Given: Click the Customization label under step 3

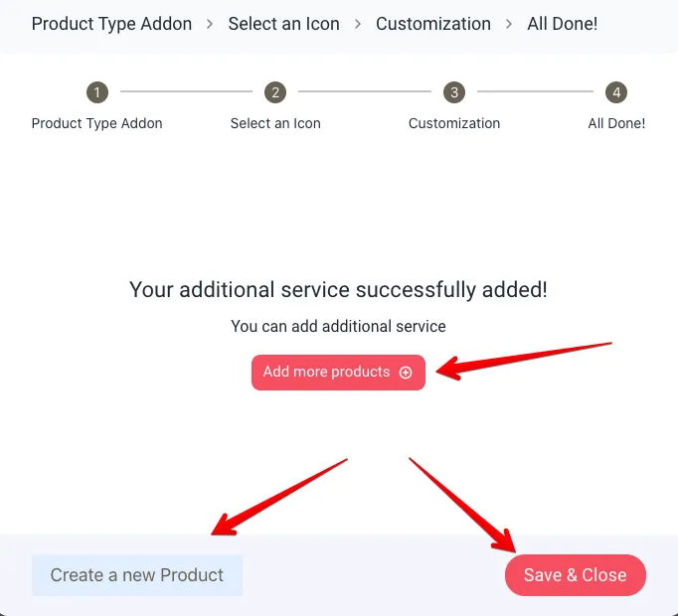Looking at the screenshot, I should click(454, 123).
